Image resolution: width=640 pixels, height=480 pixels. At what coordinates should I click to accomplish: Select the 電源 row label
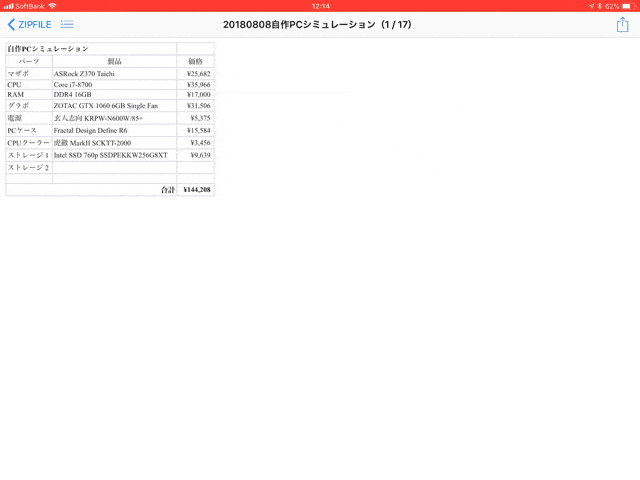(x=29, y=118)
